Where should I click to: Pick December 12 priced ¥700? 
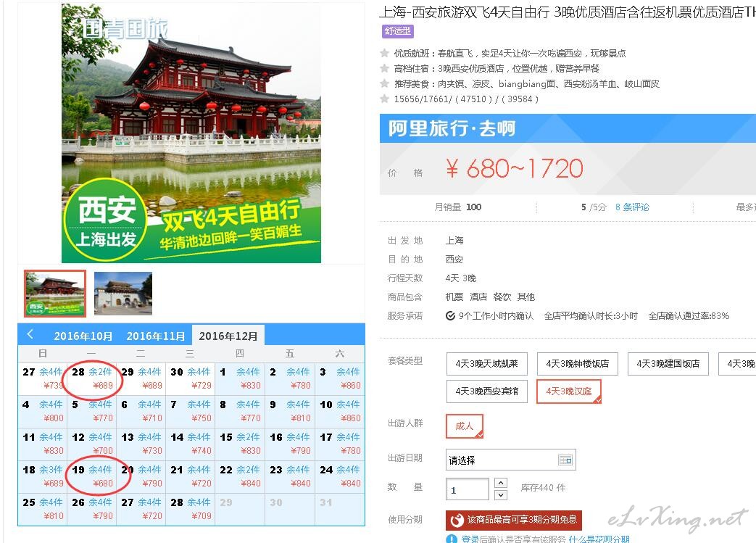tap(91, 444)
